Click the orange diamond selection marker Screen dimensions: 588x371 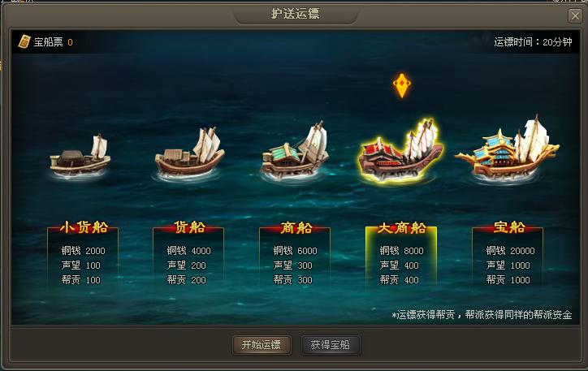coord(402,85)
